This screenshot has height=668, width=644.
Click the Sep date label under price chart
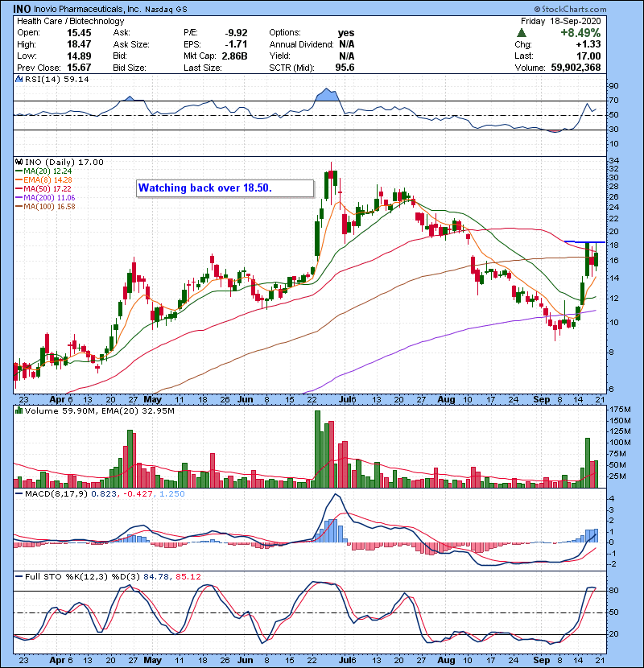tap(541, 400)
